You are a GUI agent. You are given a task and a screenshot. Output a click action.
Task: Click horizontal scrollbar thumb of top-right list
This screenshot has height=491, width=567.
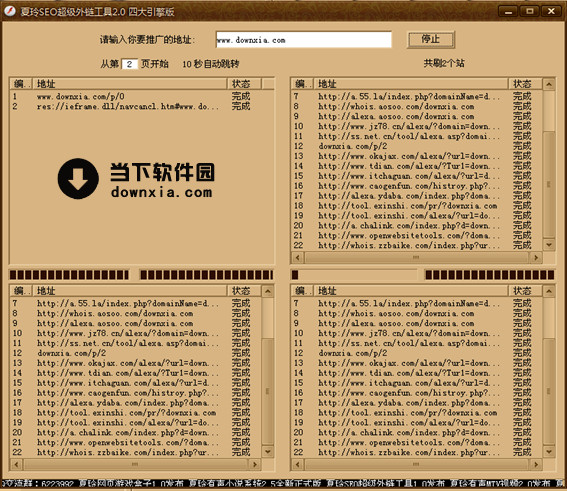point(416,257)
